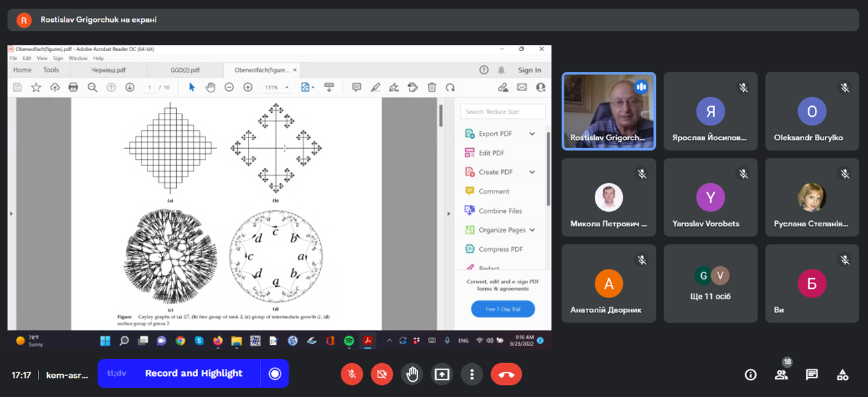Image resolution: width=868 pixels, height=397 pixels.
Task: Toggle the raise hand button
Action: point(412,374)
